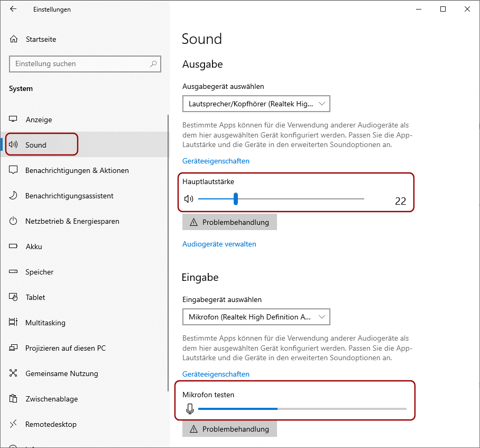480x448 pixels.
Task: Open the Ausgabegerät dropdown
Action: (x=256, y=104)
